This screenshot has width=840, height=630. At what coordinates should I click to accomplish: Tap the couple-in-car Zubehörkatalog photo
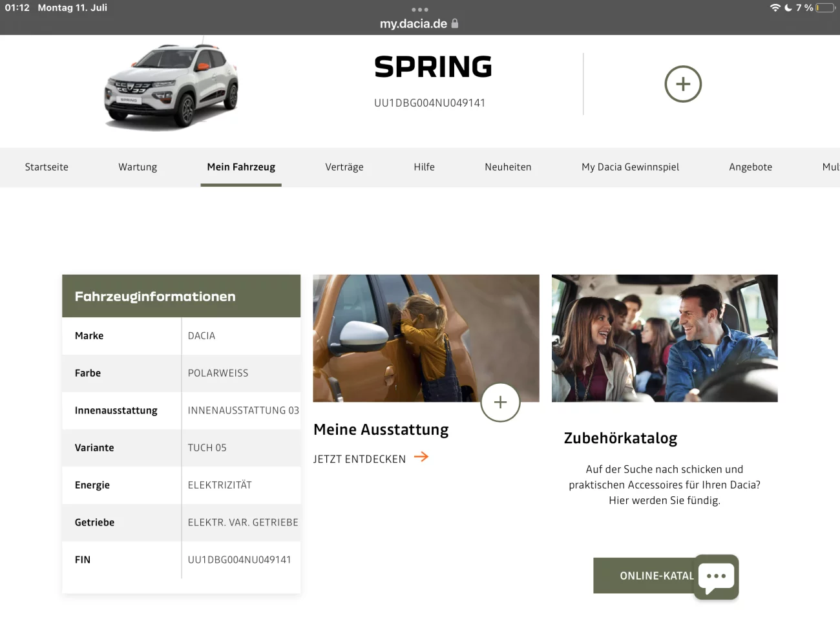coord(664,338)
